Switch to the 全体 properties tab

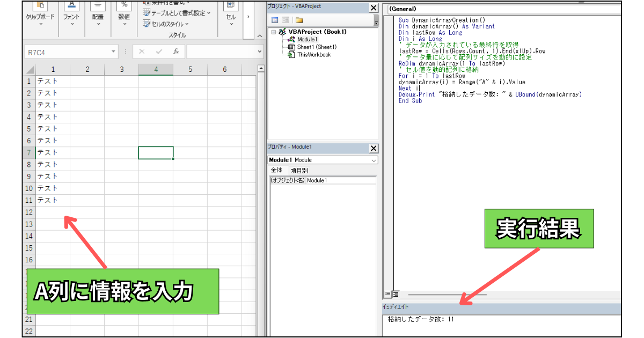coord(276,170)
